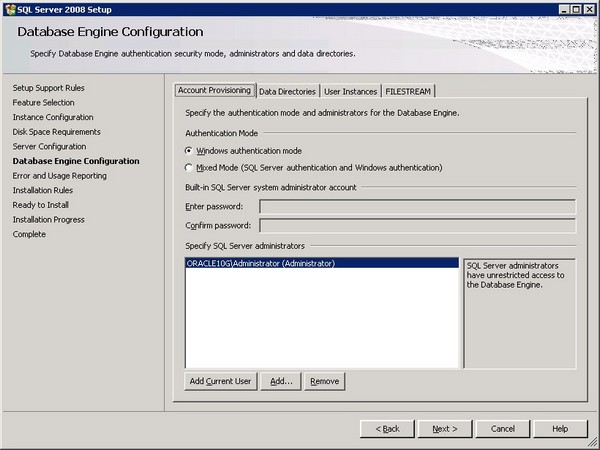Select Mixed Mode authentication radio button
Viewport: 600px width, 450px height.
pos(188,168)
